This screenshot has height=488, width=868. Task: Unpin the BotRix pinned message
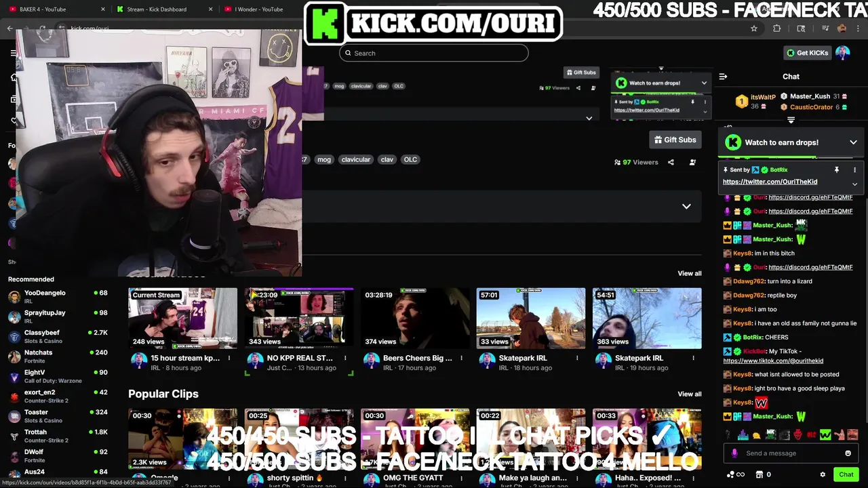click(x=837, y=170)
